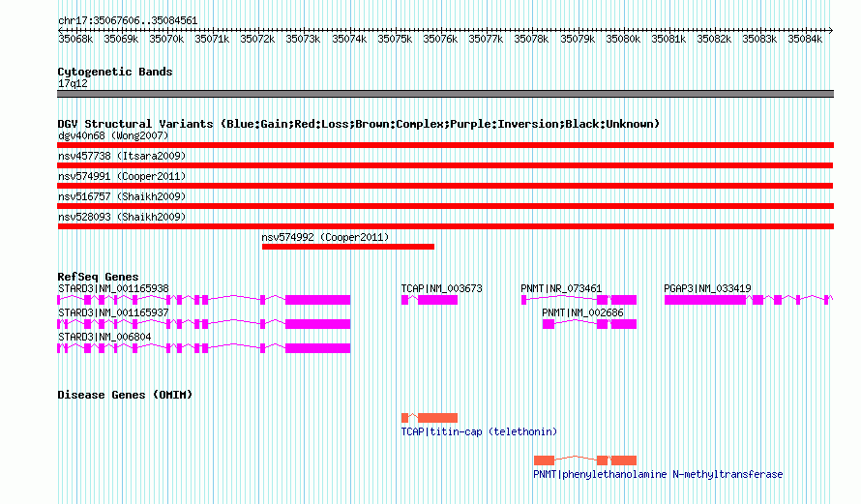This screenshot has width=861, height=504.
Task: Click the 17q12 band label
Action: (73, 83)
